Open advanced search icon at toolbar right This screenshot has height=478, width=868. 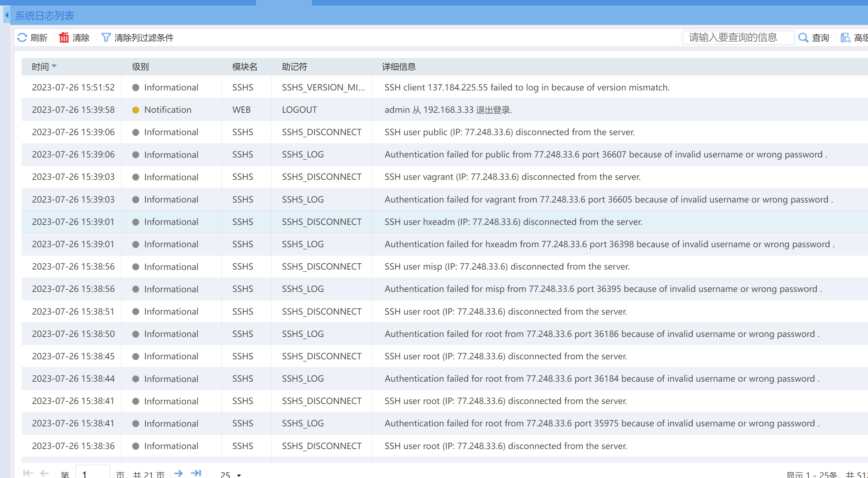click(846, 37)
